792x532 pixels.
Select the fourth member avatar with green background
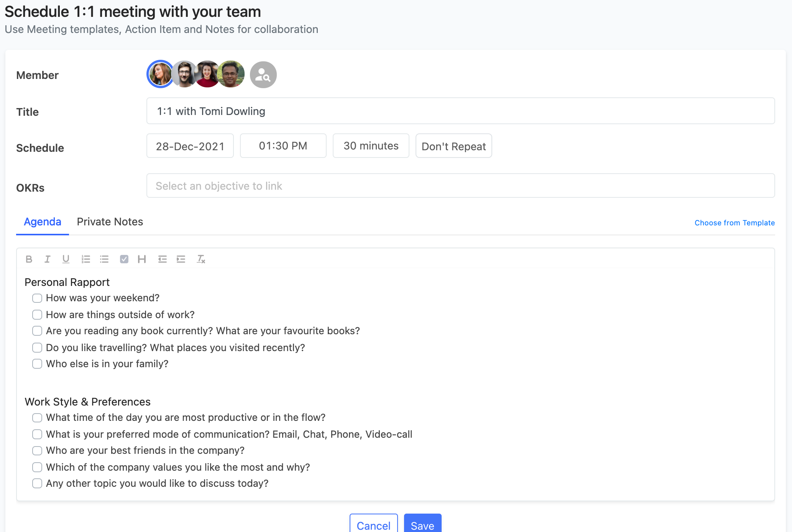(231, 74)
